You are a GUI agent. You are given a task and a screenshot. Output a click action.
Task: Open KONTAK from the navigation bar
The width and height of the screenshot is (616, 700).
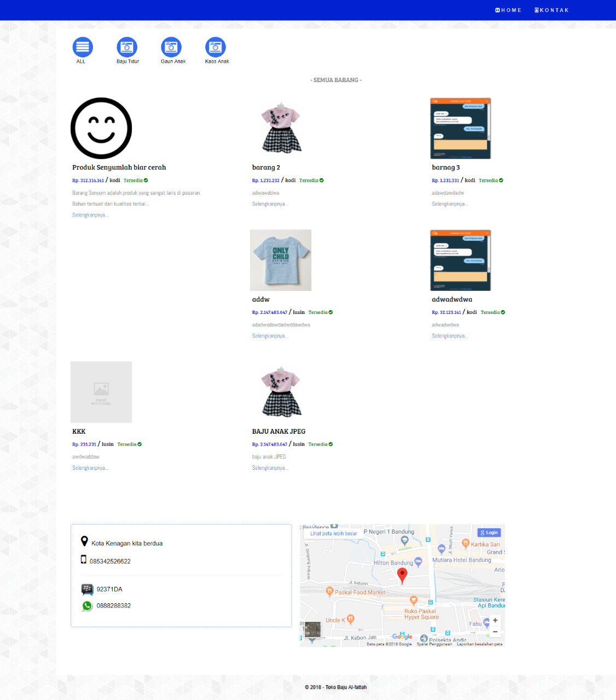pos(552,10)
